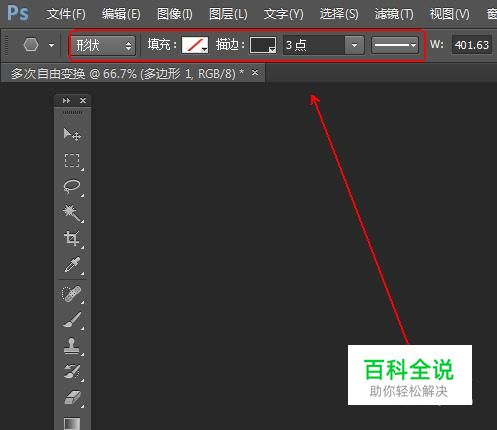
Task: Select the Magic Wand tool
Action: pyautogui.click(x=72, y=213)
